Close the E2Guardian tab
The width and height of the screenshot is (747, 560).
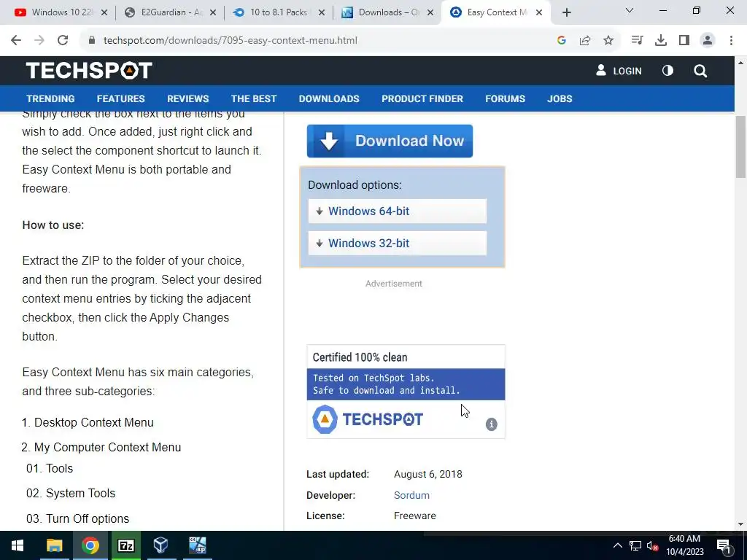(x=213, y=12)
